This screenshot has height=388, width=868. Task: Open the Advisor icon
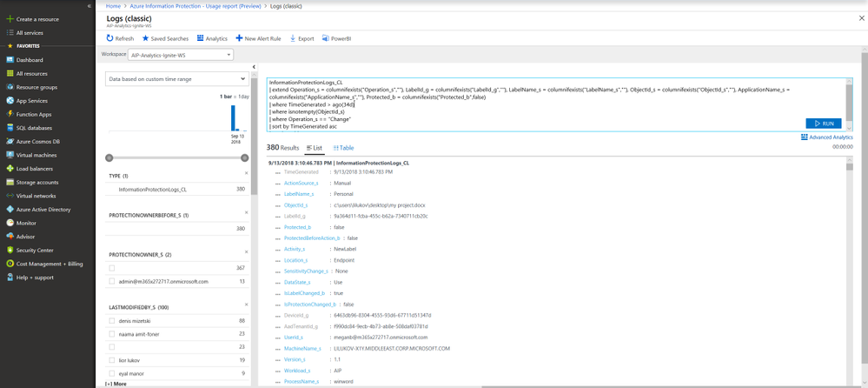point(10,237)
